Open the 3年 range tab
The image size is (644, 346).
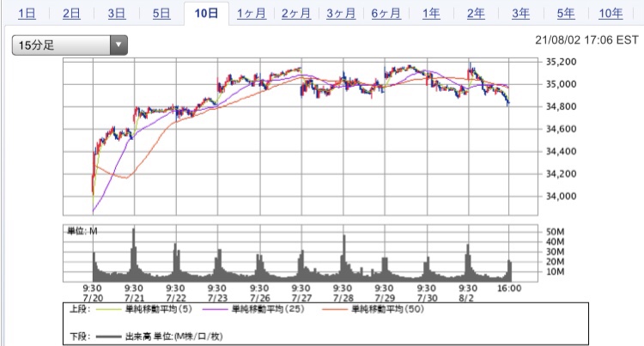pyautogui.click(x=521, y=14)
